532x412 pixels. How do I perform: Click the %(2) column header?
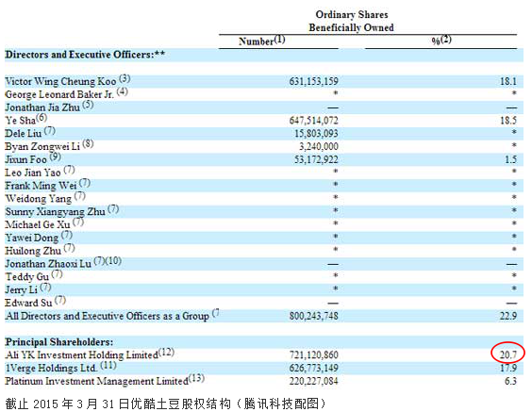(x=441, y=41)
